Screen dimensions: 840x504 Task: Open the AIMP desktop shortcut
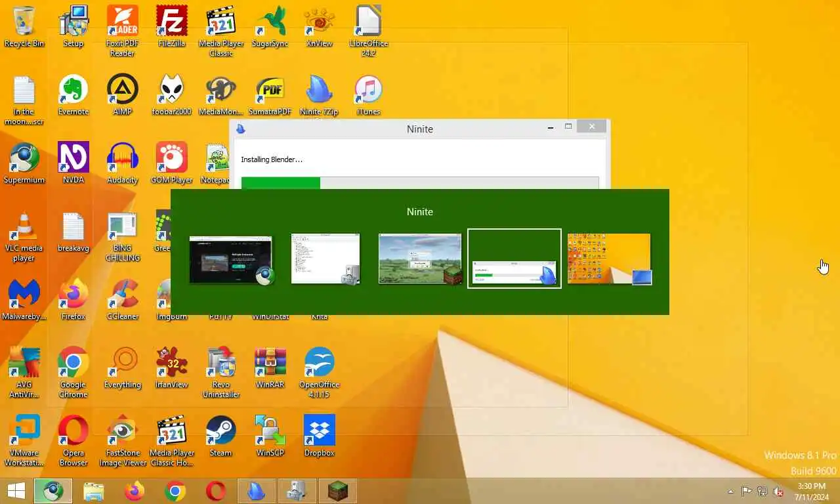pos(123,94)
